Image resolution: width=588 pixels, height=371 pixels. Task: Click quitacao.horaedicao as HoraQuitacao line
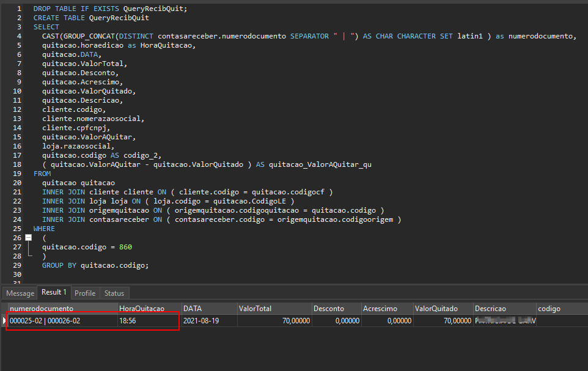click(119, 45)
